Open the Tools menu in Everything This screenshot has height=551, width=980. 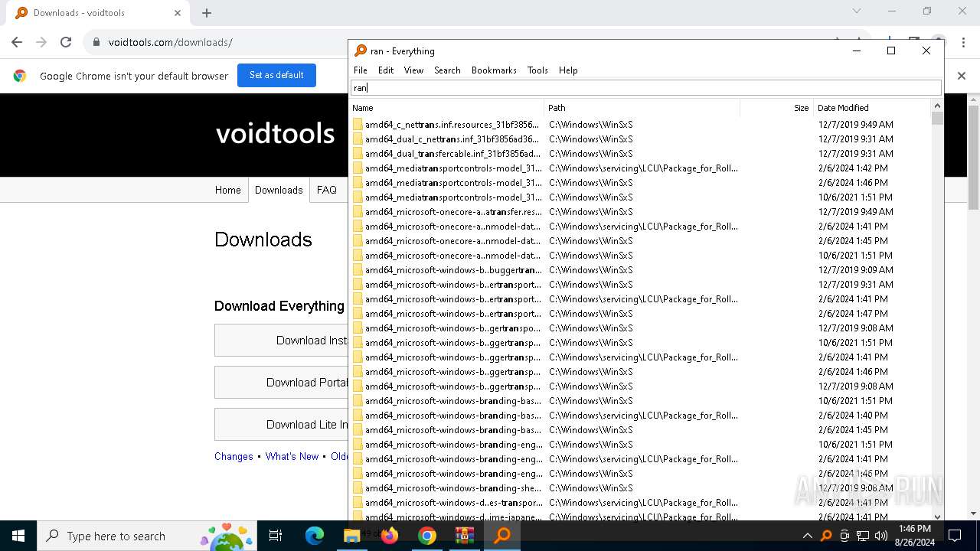537,70
